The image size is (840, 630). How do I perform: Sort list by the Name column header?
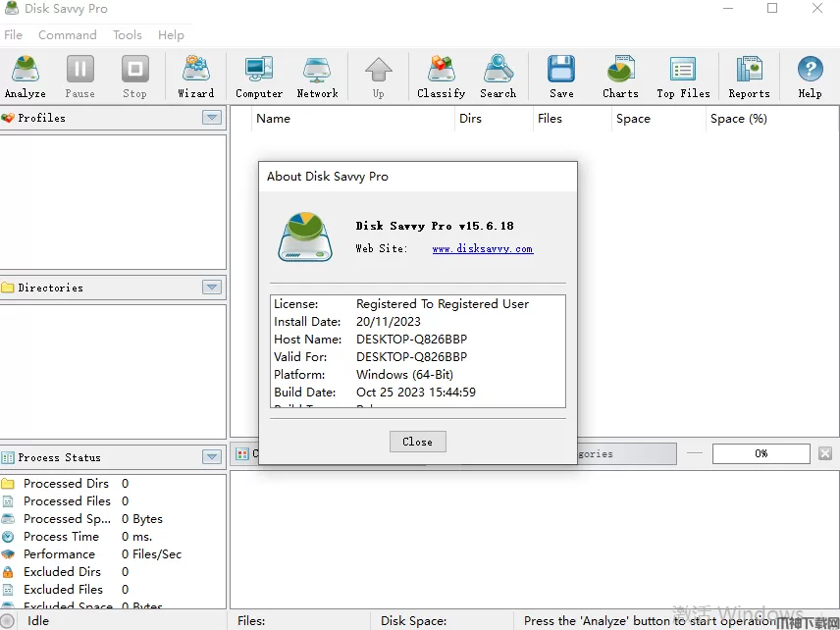[273, 119]
